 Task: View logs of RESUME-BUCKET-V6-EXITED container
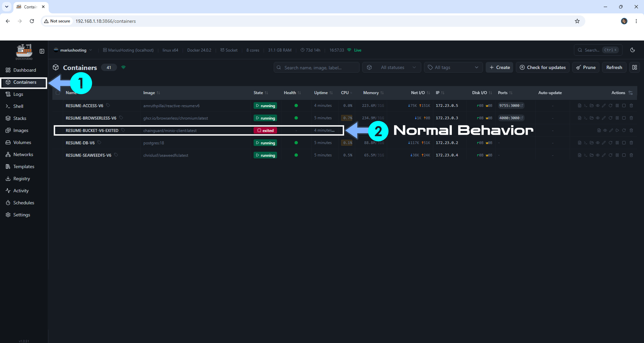(x=599, y=130)
